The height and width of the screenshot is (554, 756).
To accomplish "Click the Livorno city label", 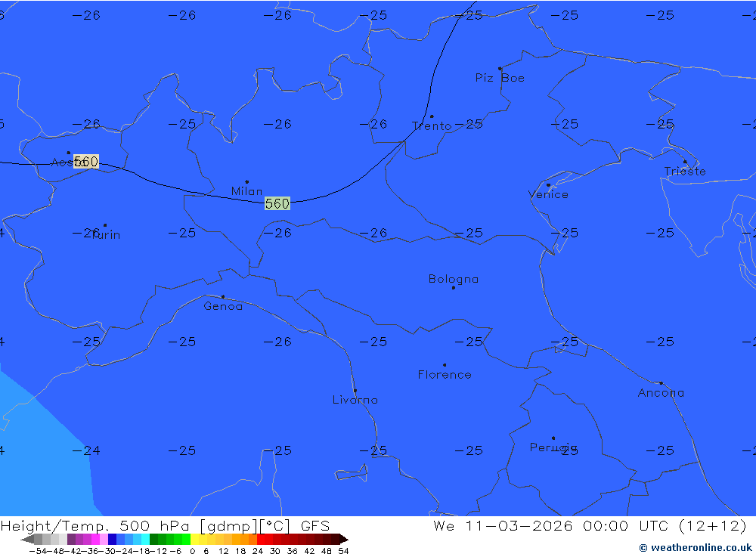I will click(x=355, y=400).
